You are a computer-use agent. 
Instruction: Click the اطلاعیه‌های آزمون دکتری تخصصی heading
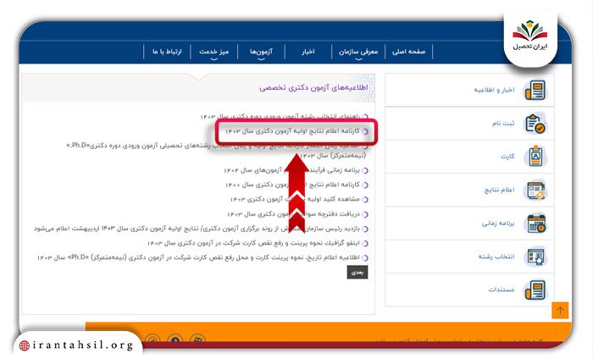tap(313, 88)
